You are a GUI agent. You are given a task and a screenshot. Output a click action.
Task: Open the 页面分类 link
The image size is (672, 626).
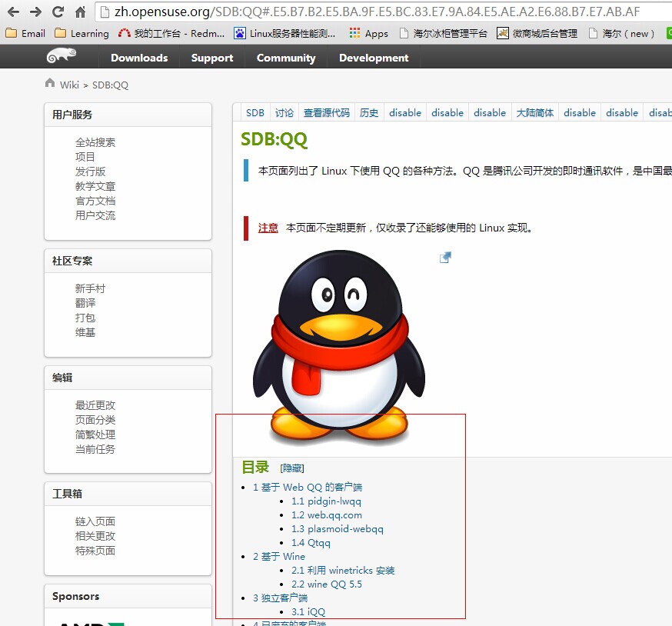(x=95, y=420)
